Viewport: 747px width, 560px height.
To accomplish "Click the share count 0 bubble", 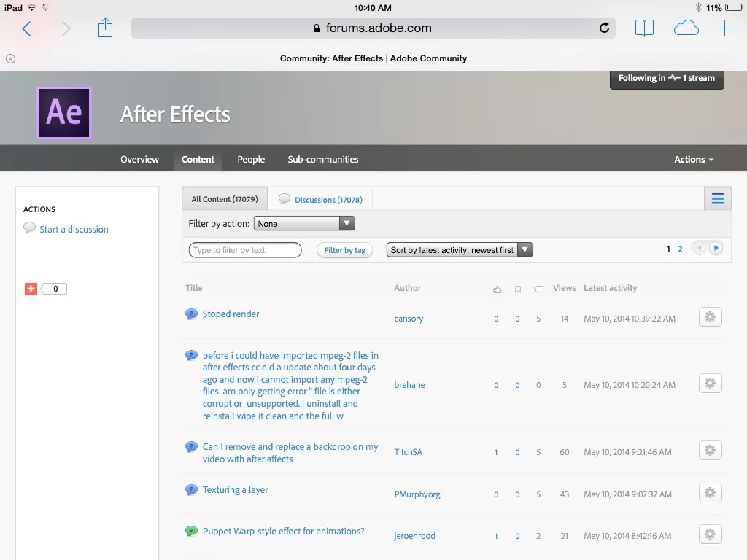I will [x=55, y=289].
